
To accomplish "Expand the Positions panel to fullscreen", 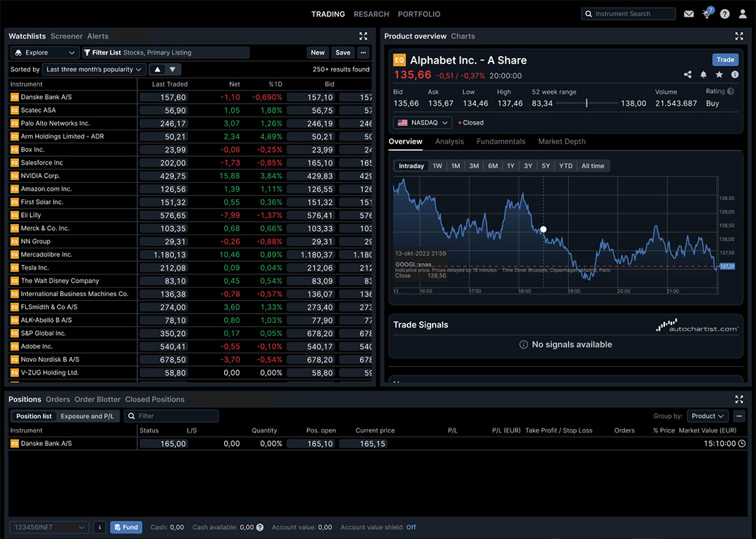I will coord(738,399).
